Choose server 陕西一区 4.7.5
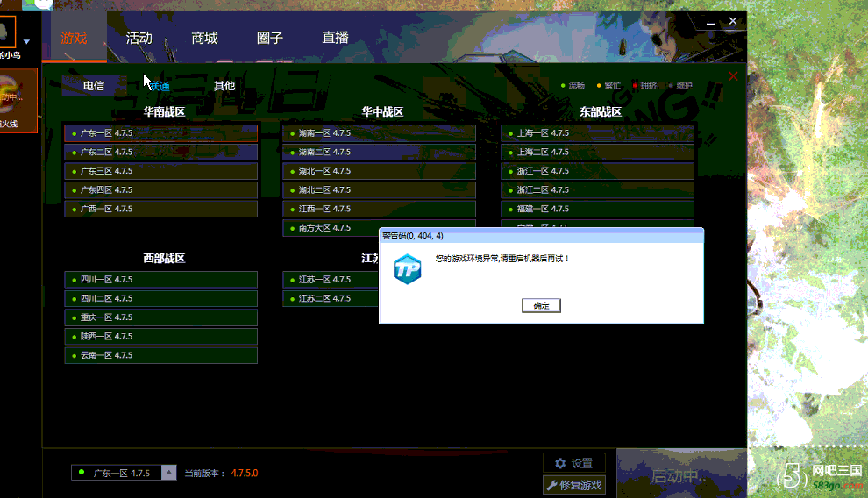This screenshot has width=868, height=499. (161, 336)
